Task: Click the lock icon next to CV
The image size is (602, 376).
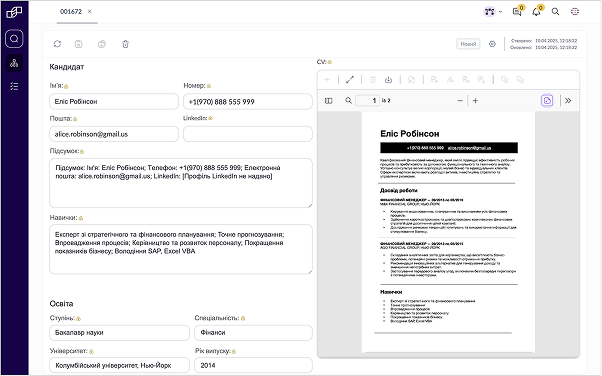Action: (330, 62)
